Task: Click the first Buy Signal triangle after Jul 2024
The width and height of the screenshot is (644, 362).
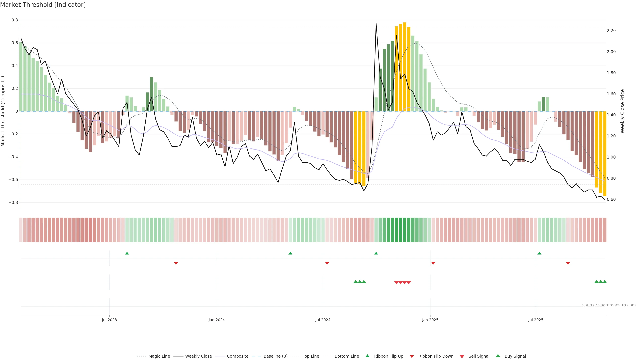Action: 356,282
